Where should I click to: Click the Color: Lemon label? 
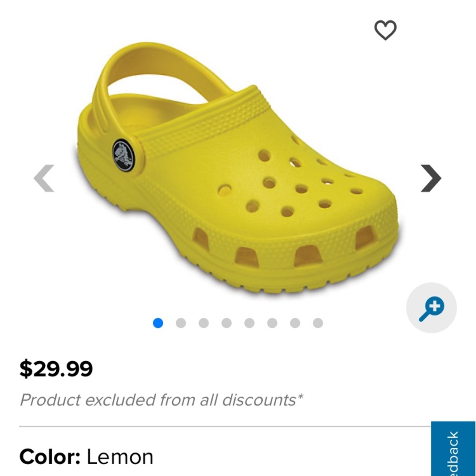click(x=87, y=457)
